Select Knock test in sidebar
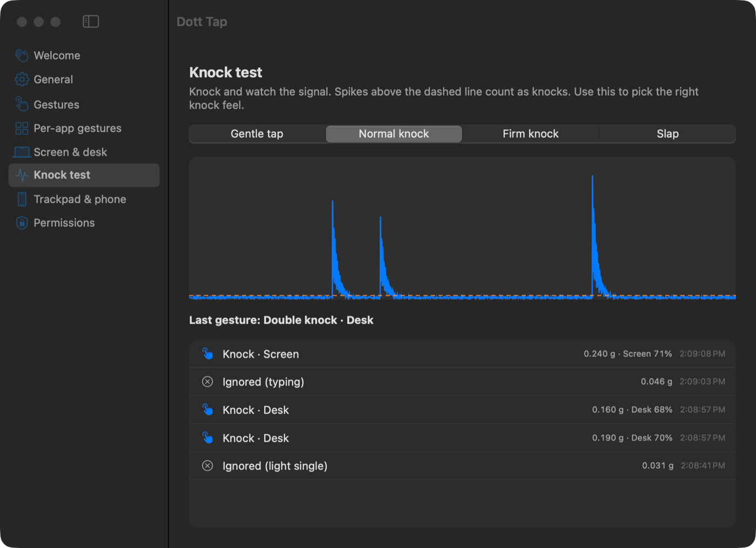Image resolution: width=756 pixels, height=548 pixels. (84, 175)
